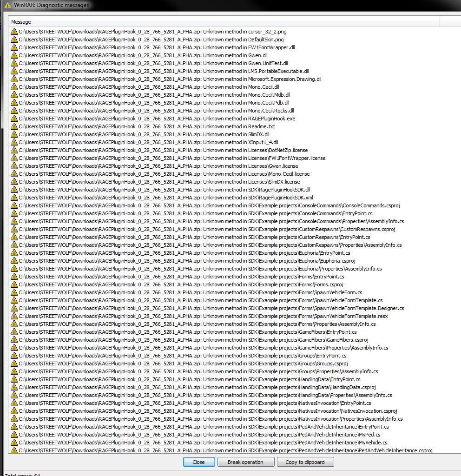Select message for HandlingData\EntryPoint.cs
Viewport: 461px width, 476px height.
pos(190,379)
